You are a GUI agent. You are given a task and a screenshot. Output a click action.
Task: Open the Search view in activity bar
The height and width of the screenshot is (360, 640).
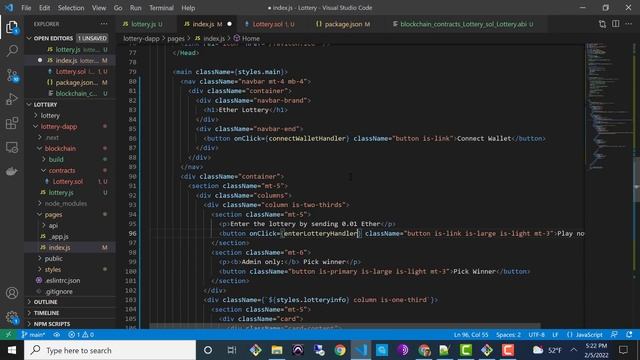pos(12,51)
